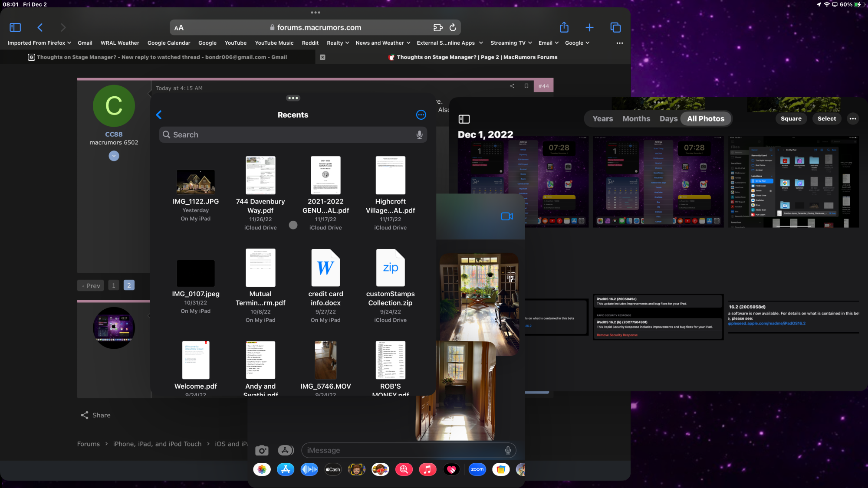Select customStamps Collection.zip file
The image size is (868, 488).
(391, 286)
